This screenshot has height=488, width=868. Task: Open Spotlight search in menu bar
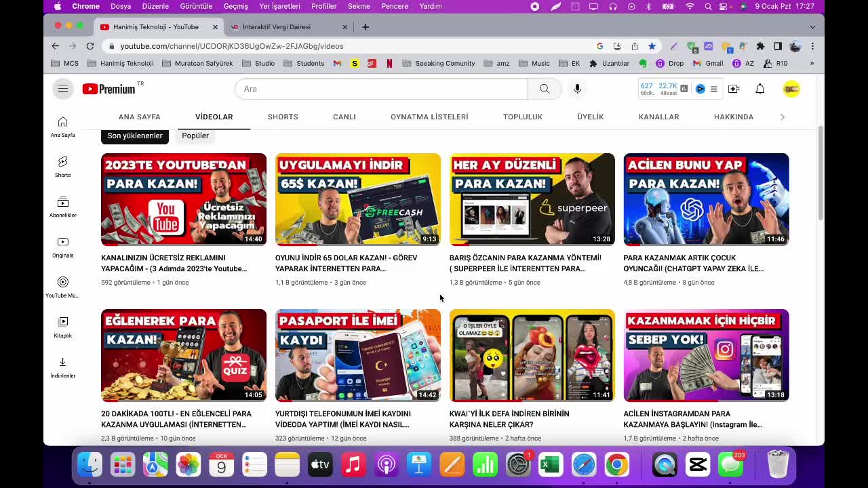[708, 6]
